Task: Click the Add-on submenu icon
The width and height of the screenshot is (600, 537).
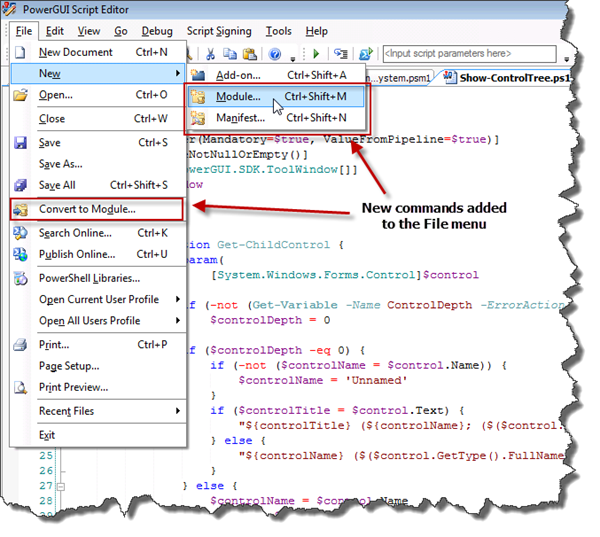Action: pyautogui.click(x=198, y=75)
